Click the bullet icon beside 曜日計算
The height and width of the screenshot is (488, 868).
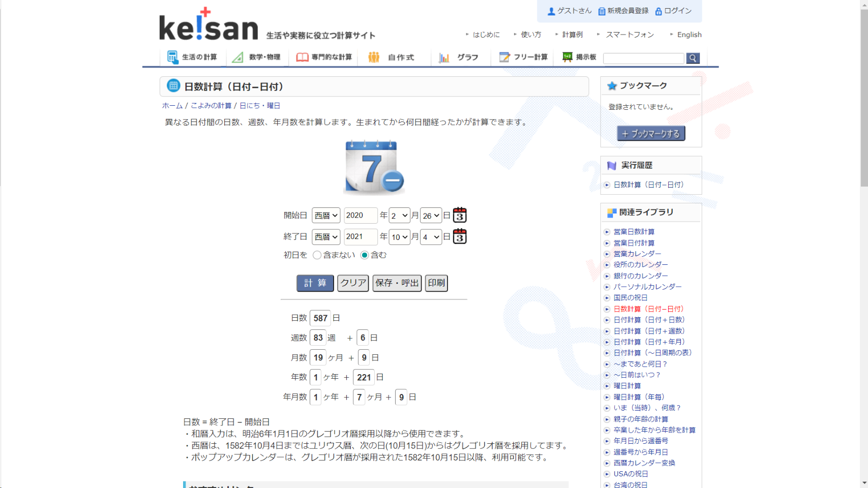[607, 386]
